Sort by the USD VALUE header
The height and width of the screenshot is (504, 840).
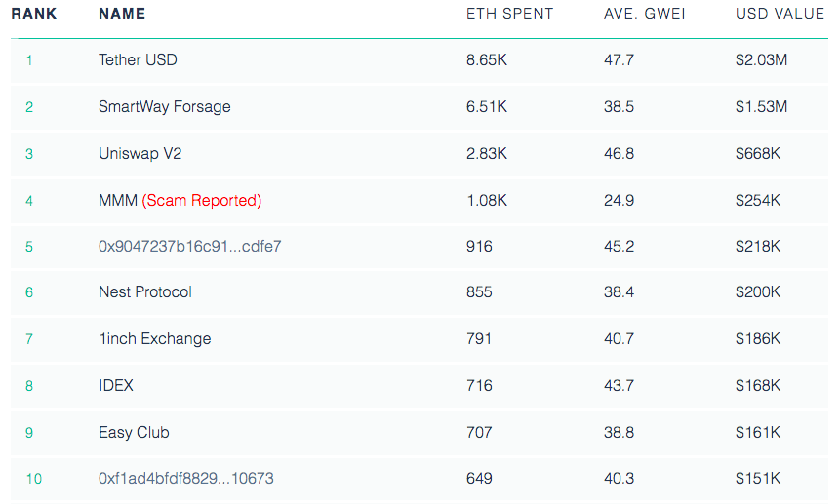[781, 14]
